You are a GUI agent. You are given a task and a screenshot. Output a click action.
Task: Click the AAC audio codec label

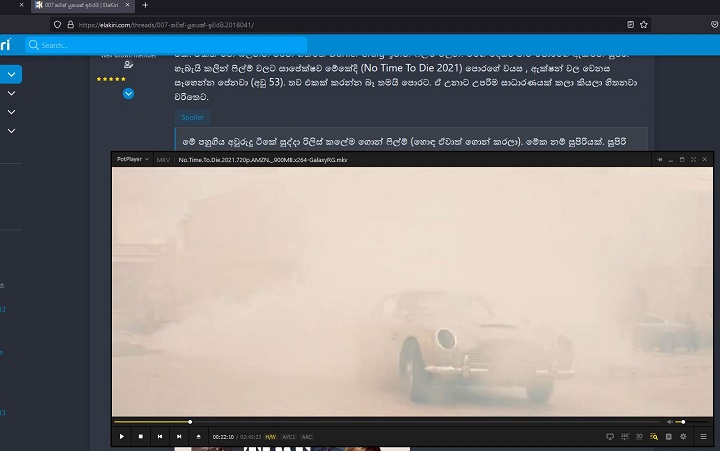click(307, 437)
